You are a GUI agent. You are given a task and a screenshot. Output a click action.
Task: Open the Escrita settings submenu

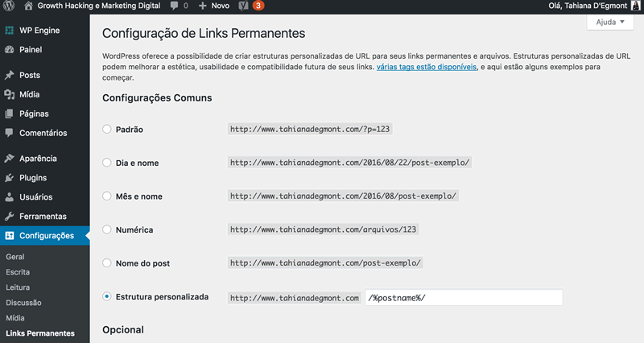tap(18, 272)
